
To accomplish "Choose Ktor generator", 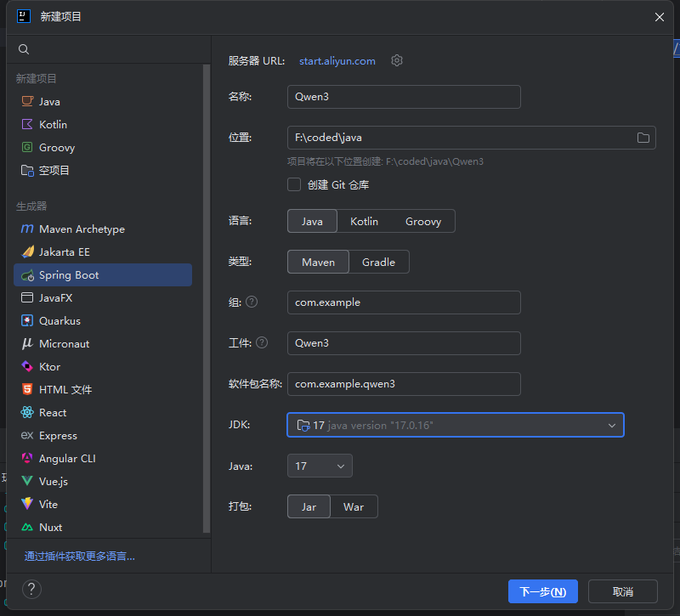I will (103, 367).
